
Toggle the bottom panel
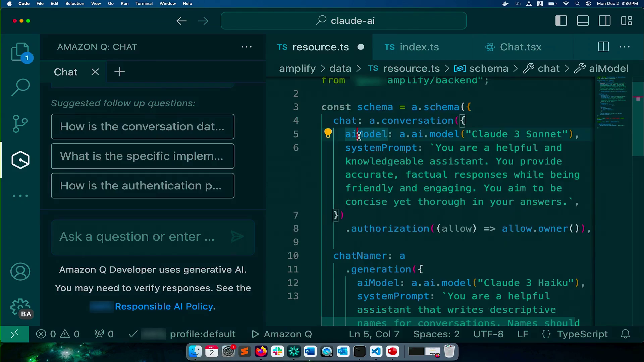tap(583, 21)
